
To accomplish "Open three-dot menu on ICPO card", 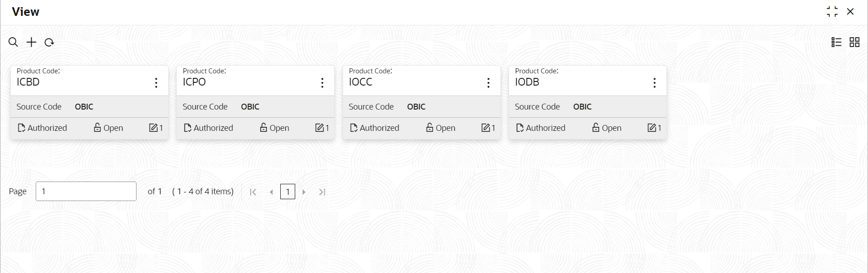I will pos(322,82).
